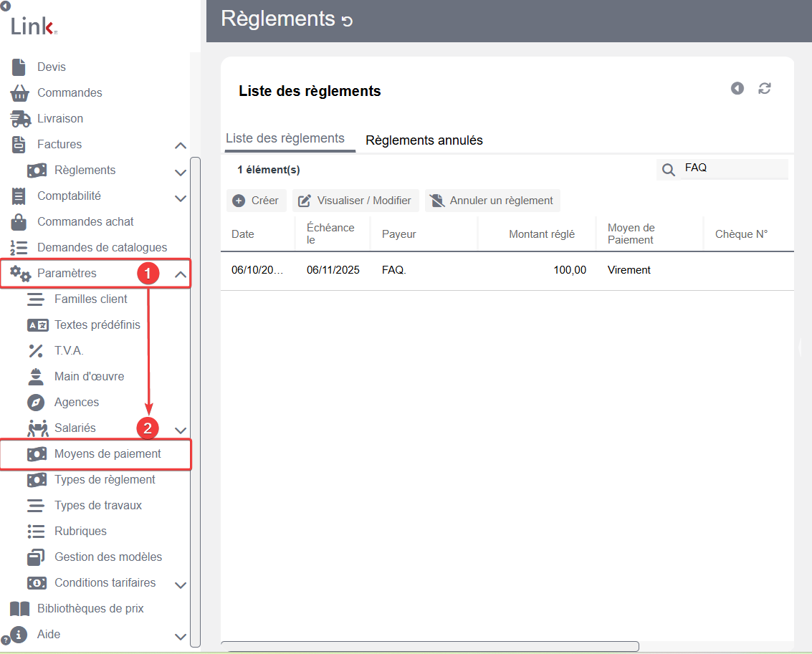Click the search magnifier icon
Image resolution: width=812 pixels, height=654 pixels.
(669, 170)
